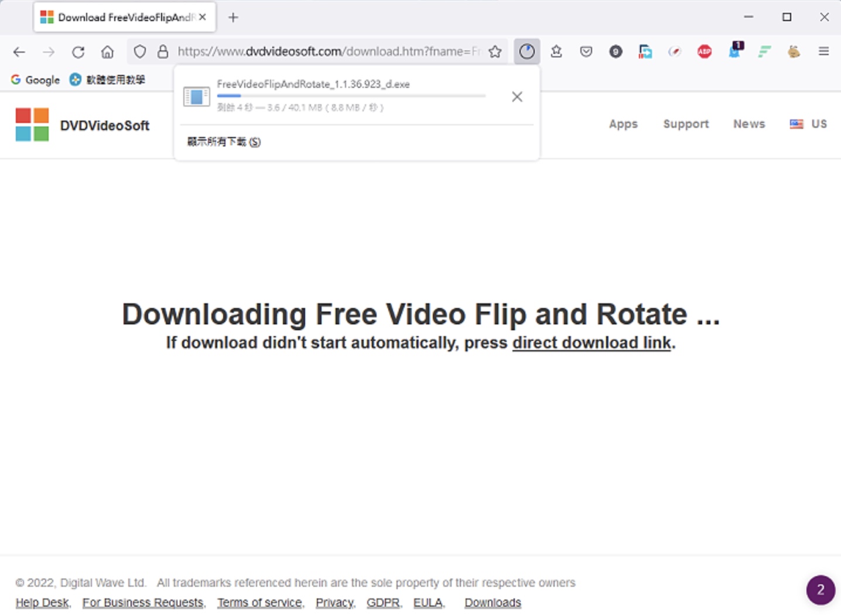This screenshot has height=616, width=841.
Task: Click the download progress bar
Action: tap(351, 95)
